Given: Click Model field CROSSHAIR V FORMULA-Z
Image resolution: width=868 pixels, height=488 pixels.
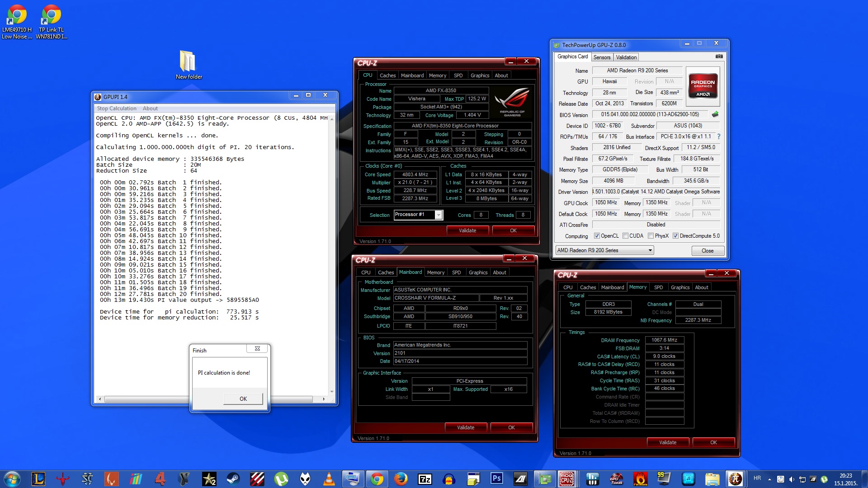Looking at the screenshot, I should 436,298.
